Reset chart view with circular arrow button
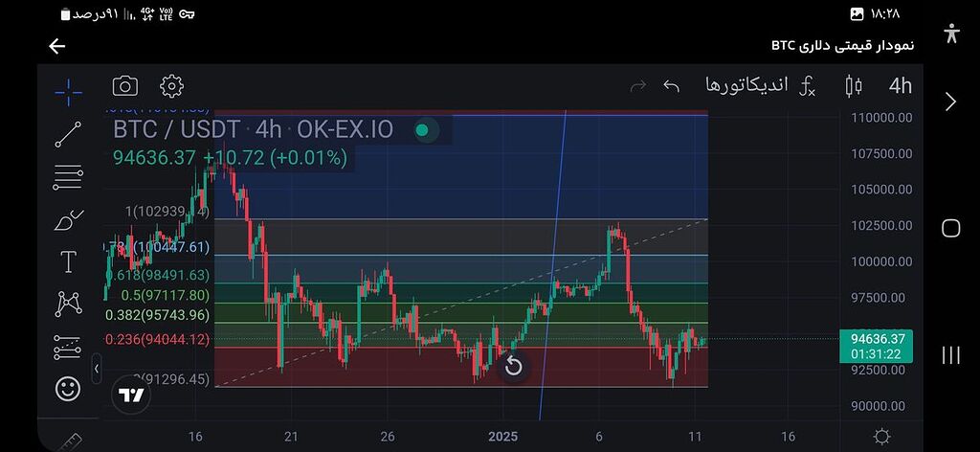This screenshot has width=980, height=452. pos(513,366)
